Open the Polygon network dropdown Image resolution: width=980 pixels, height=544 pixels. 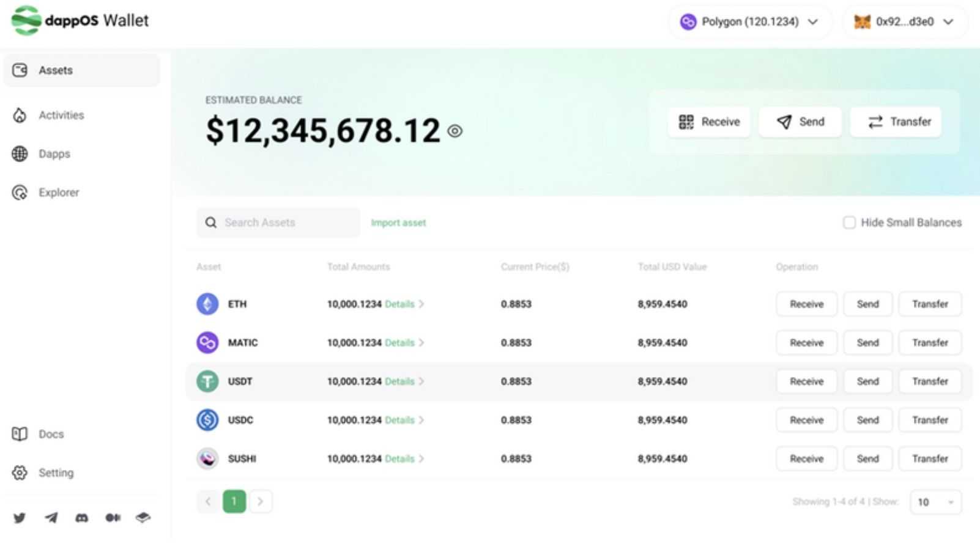click(x=749, y=22)
